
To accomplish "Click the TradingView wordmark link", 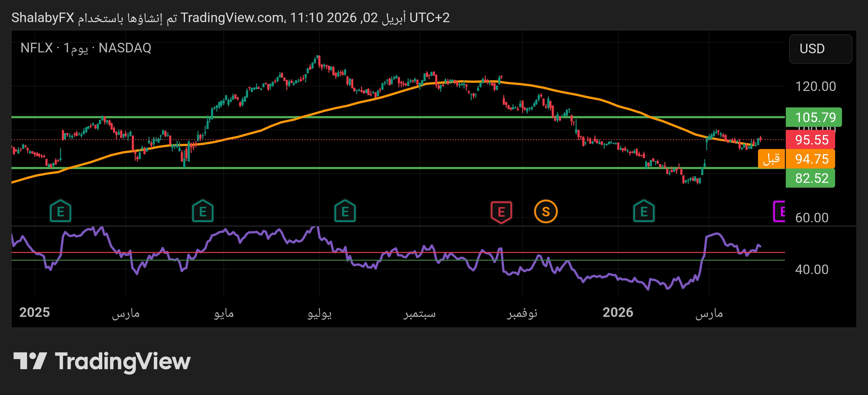I will 123,361.
